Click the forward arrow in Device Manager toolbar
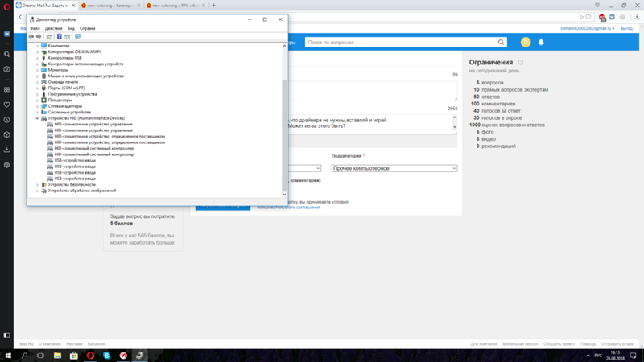 (x=39, y=36)
